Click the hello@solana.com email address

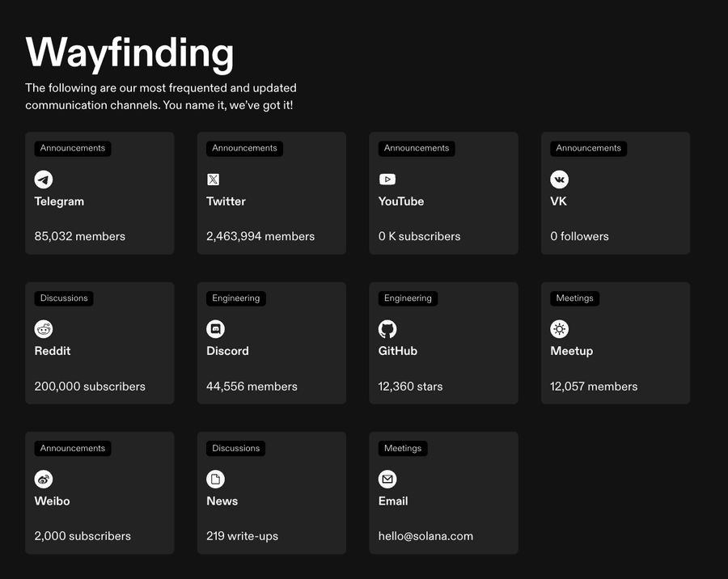click(x=425, y=536)
